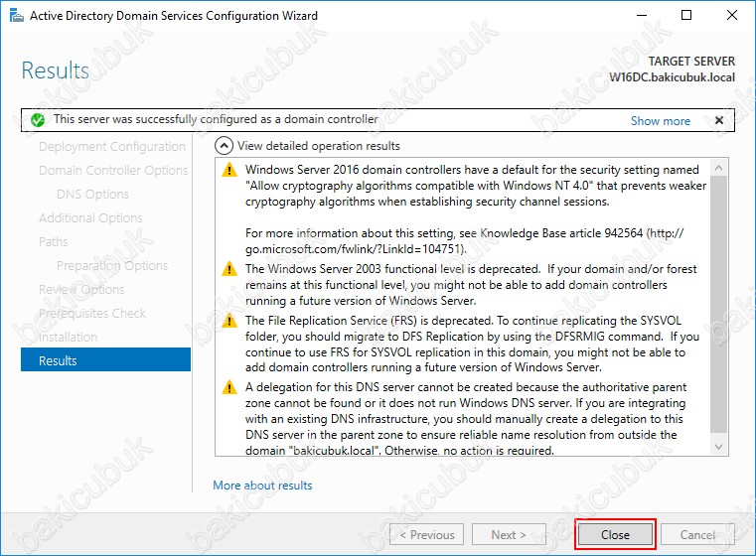Image resolution: width=756 pixels, height=556 pixels.
Task: Minimize the configuration wizard window
Action: [641, 16]
